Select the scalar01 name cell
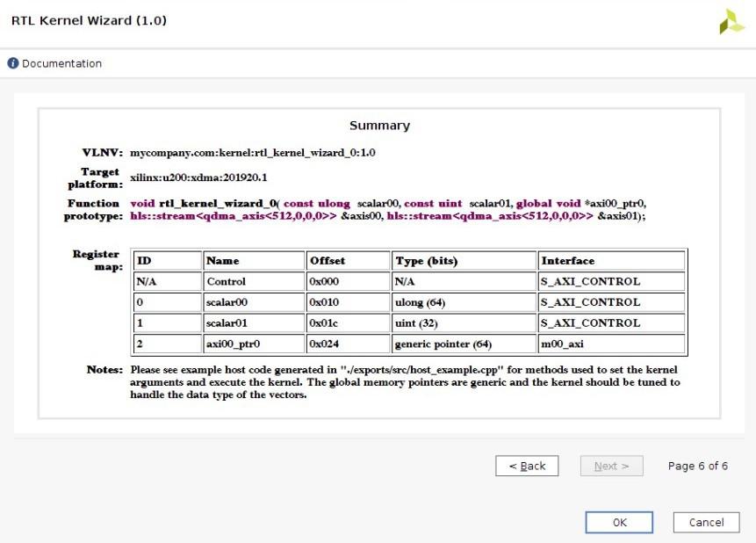 (x=254, y=323)
